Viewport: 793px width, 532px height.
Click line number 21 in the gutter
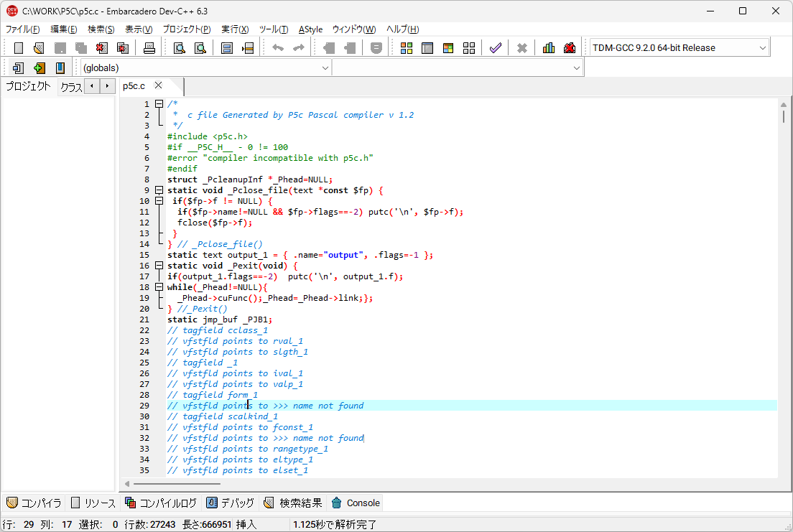(144, 319)
